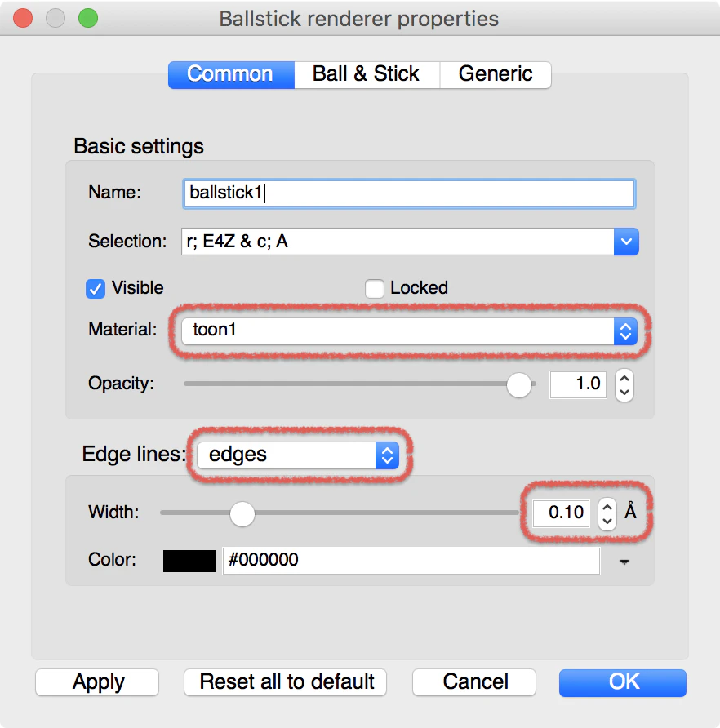This screenshot has width=720, height=728.
Task: Open the Generic tab
Action: (x=496, y=74)
